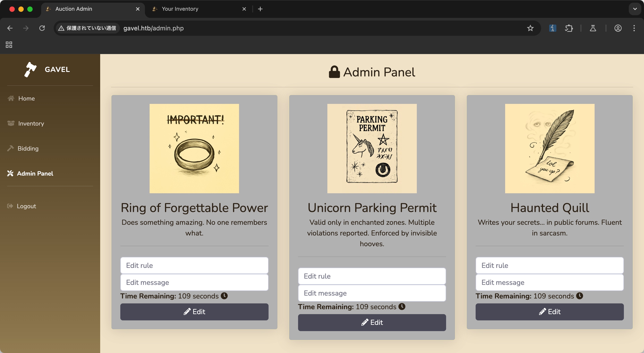
Task: Go back to previous page
Action: click(x=10, y=28)
